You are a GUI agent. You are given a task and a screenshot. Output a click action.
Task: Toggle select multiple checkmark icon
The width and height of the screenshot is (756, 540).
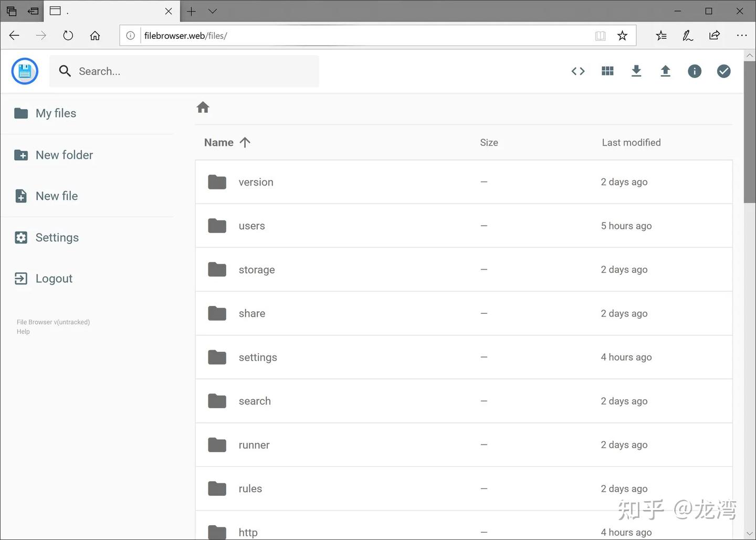pos(723,71)
